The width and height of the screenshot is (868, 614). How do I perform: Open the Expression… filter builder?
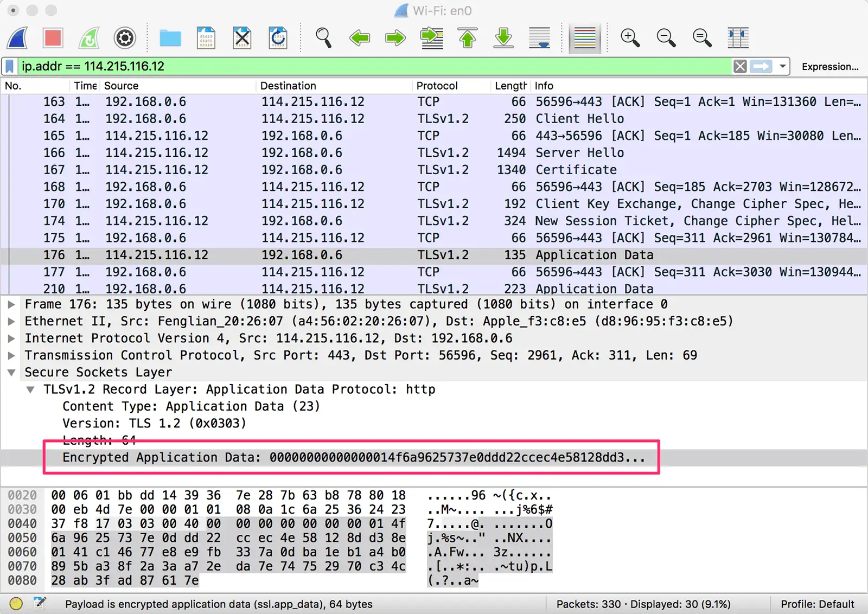click(x=830, y=67)
